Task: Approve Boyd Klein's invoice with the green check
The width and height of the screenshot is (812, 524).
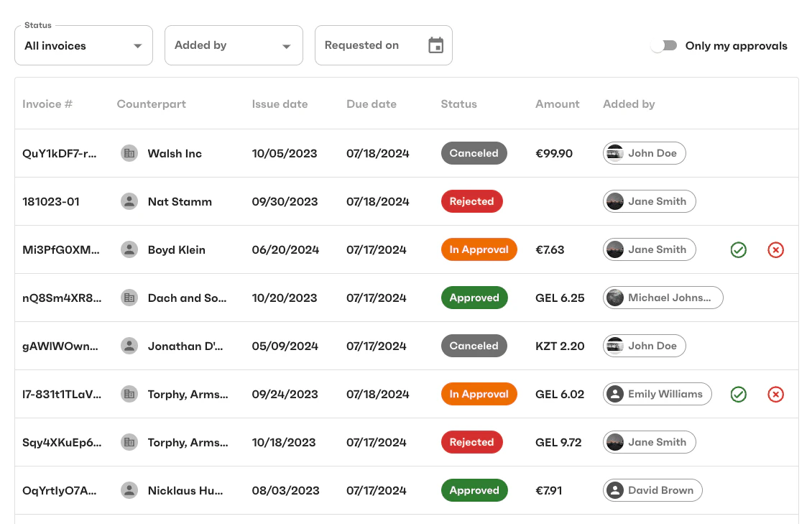Action: click(738, 249)
